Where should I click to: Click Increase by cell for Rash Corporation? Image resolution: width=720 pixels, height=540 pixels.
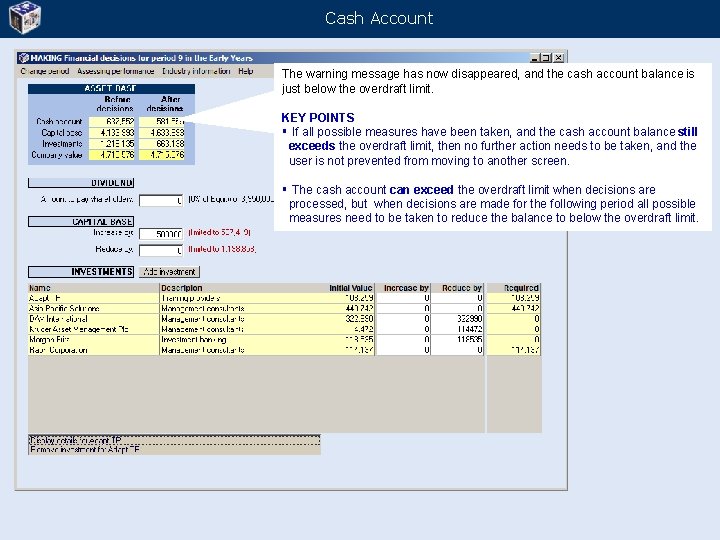403,350
